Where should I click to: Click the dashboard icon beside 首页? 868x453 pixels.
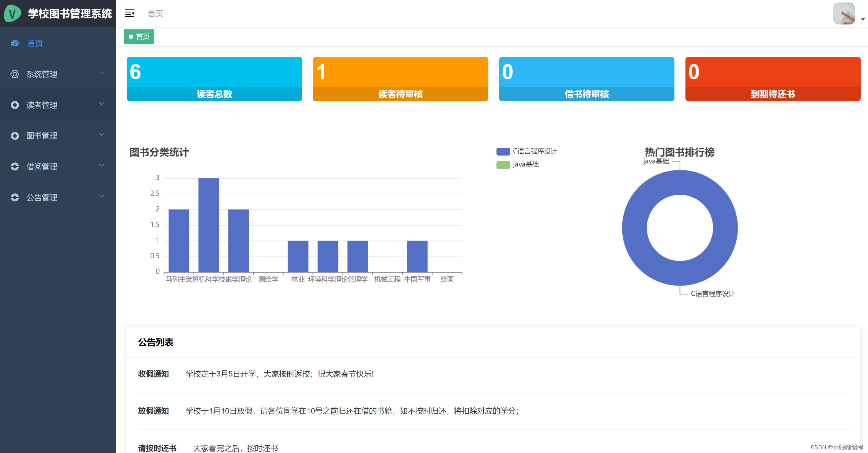[15, 43]
